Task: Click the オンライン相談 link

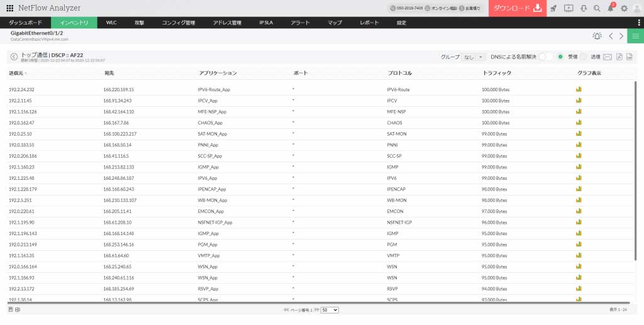Action: [444, 8]
